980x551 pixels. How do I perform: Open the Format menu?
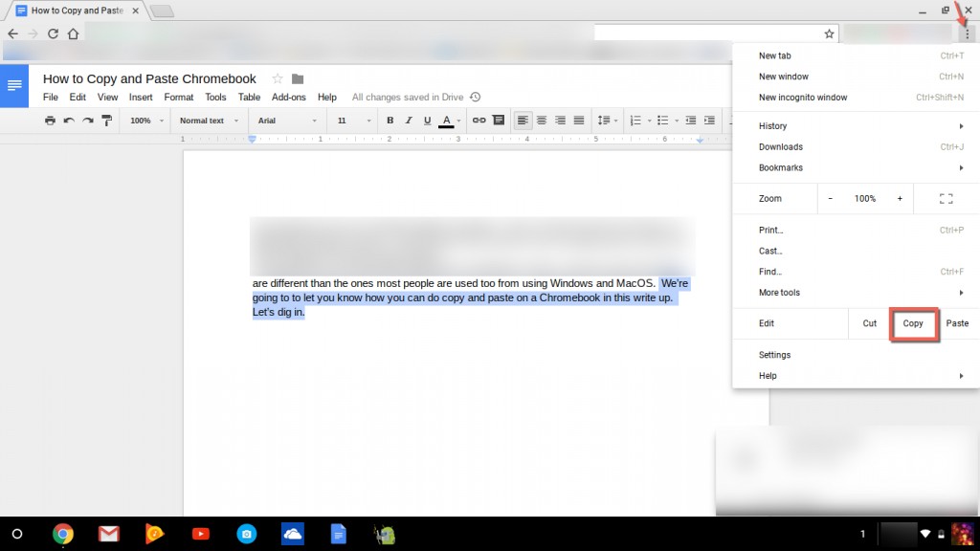point(179,97)
